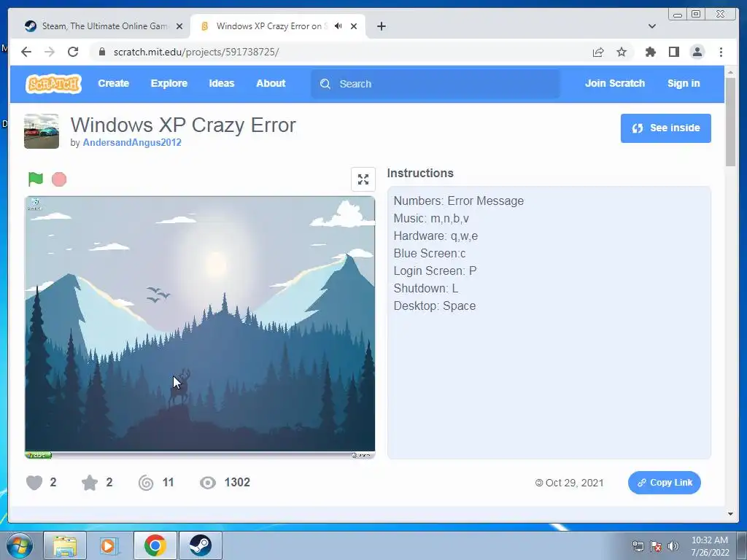Screen dimensions: 747x560
Task: Open the Windows Start menu
Action: click(x=20, y=545)
